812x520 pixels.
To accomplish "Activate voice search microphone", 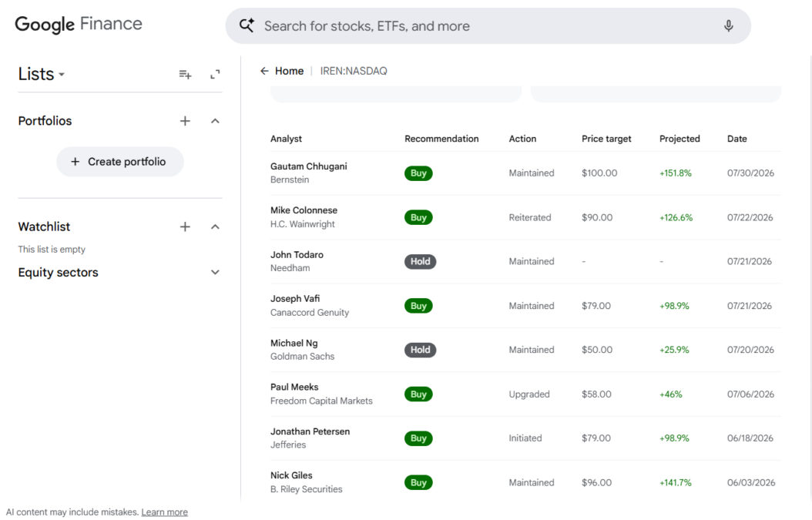I will tap(728, 25).
